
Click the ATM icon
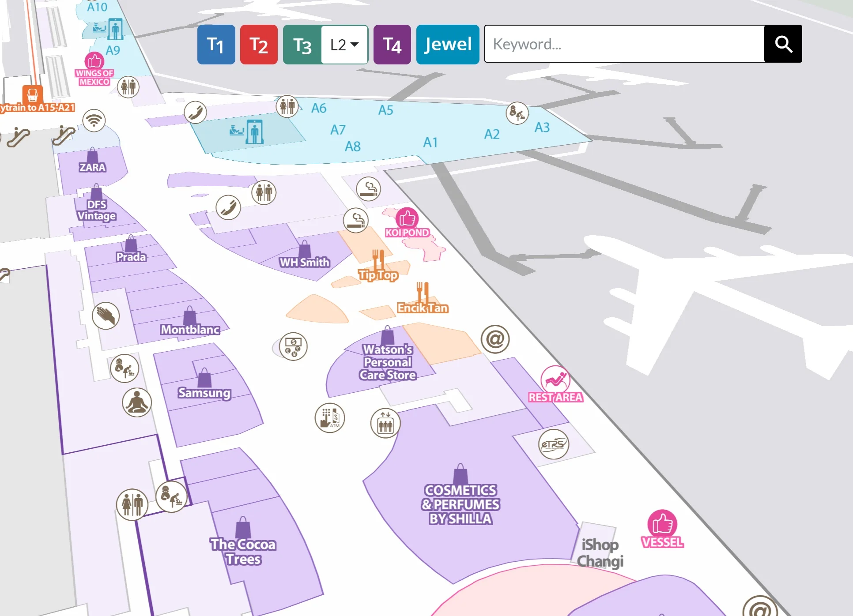[330, 418]
